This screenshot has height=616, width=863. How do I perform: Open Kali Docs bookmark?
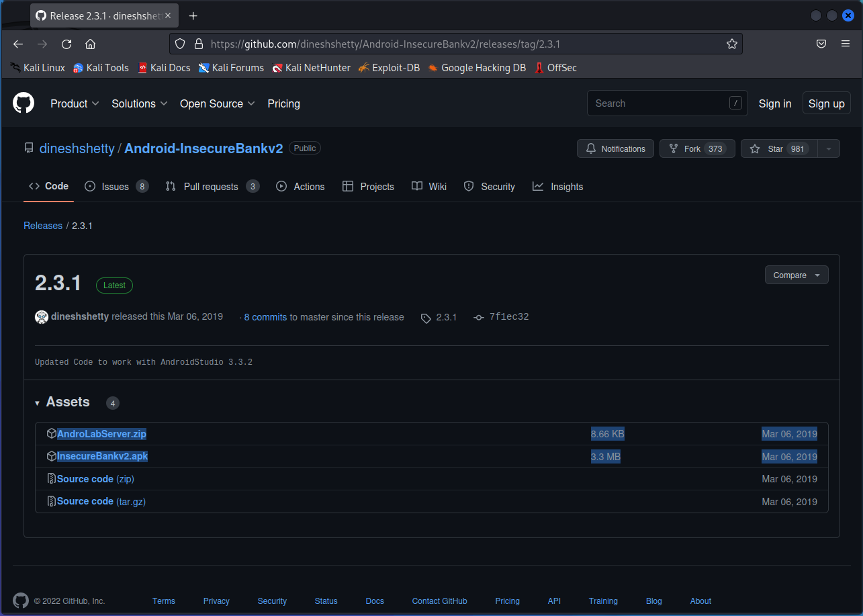tap(164, 68)
